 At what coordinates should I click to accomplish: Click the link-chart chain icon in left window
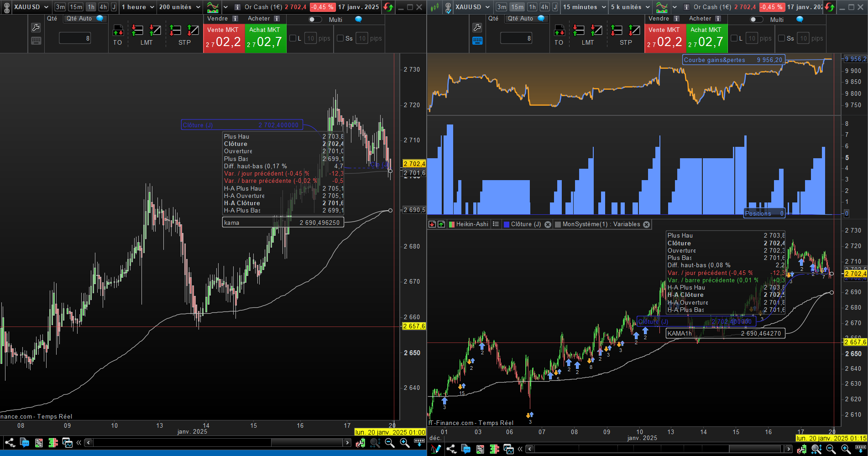(x=6, y=7)
